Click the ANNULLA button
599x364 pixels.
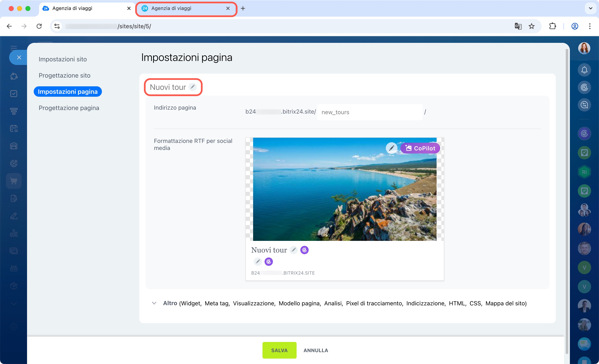click(316, 350)
